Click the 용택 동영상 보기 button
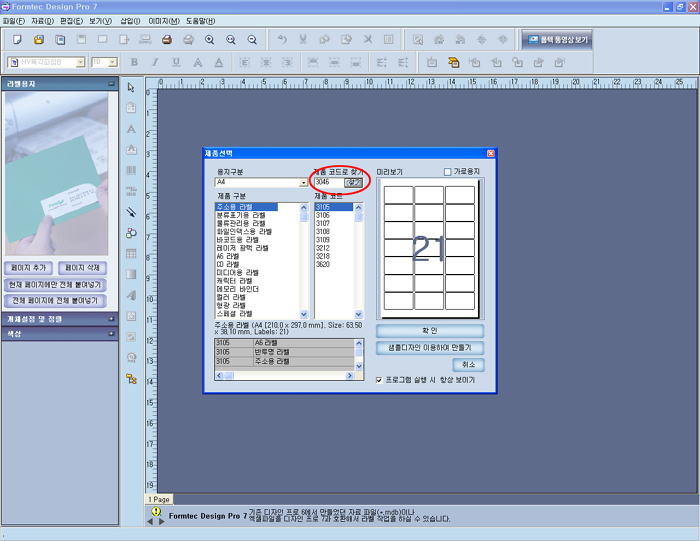Image resolution: width=700 pixels, height=541 pixels. coord(558,40)
